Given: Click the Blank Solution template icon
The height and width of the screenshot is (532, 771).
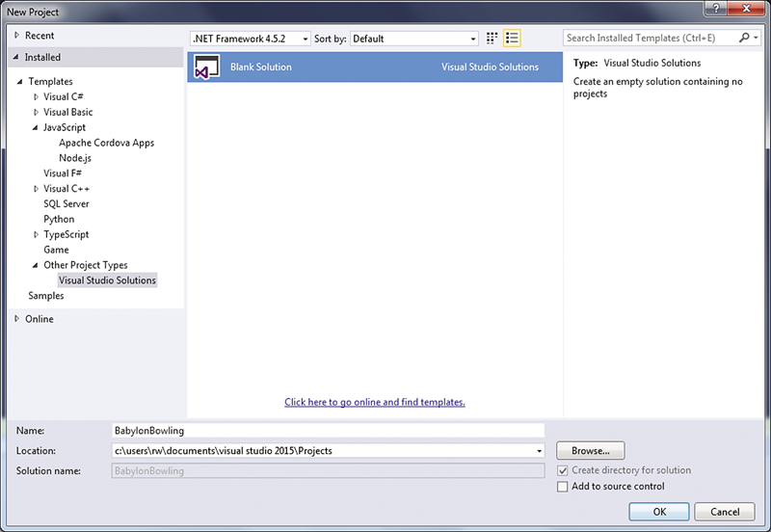Looking at the screenshot, I should coord(207,66).
